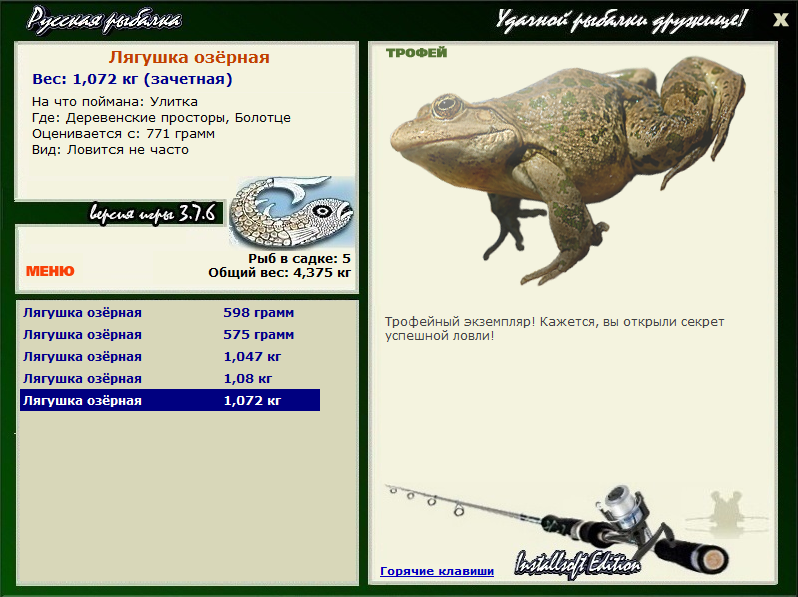Select the 1,047 кг frog row
Viewport: 798px width, 597px height.
point(170,356)
